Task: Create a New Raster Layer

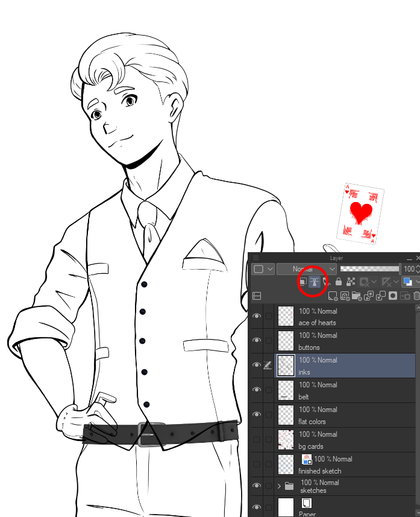Action: point(333,296)
